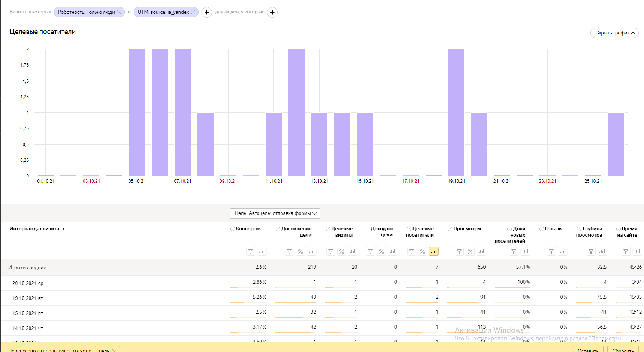The image size is (644, 352).
Task: Filter the Целевые визиты column
Action: 330,252
